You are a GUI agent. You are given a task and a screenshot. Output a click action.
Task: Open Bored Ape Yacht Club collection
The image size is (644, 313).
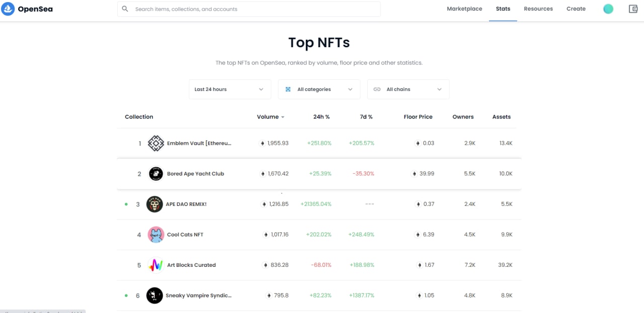click(x=196, y=174)
